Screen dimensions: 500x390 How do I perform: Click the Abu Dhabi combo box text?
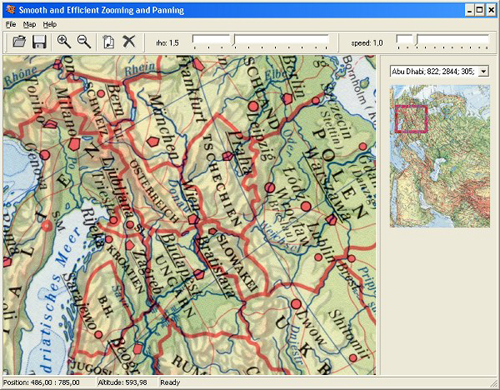[434, 71]
